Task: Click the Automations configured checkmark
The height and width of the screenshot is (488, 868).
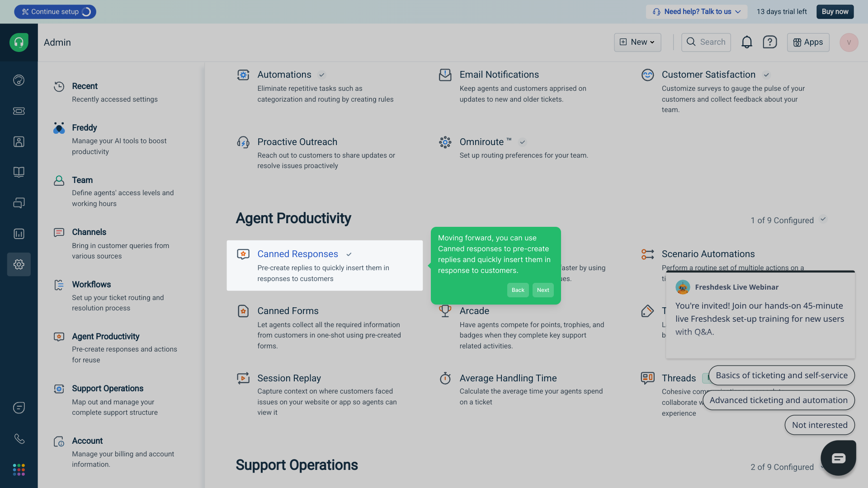Action: [x=322, y=75]
